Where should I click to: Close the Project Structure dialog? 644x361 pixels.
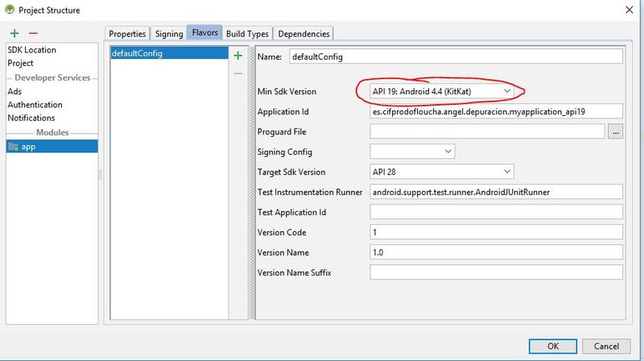(630, 10)
